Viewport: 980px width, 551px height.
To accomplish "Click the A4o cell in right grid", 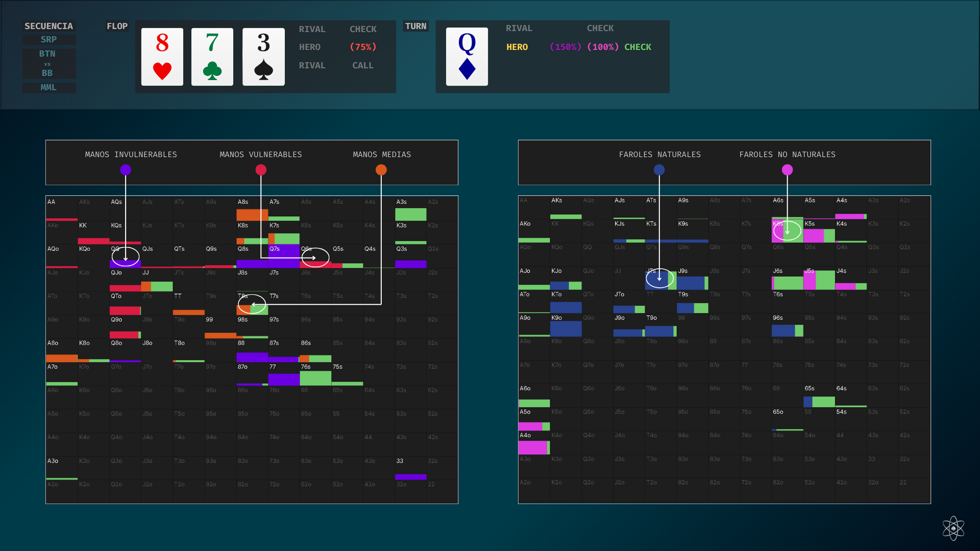I will coord(534,443).
